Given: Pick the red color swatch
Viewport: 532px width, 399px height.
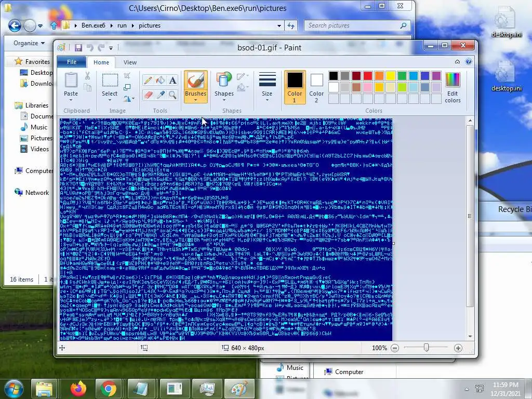Looking at the screenshot, I should (x=368, y=76).
